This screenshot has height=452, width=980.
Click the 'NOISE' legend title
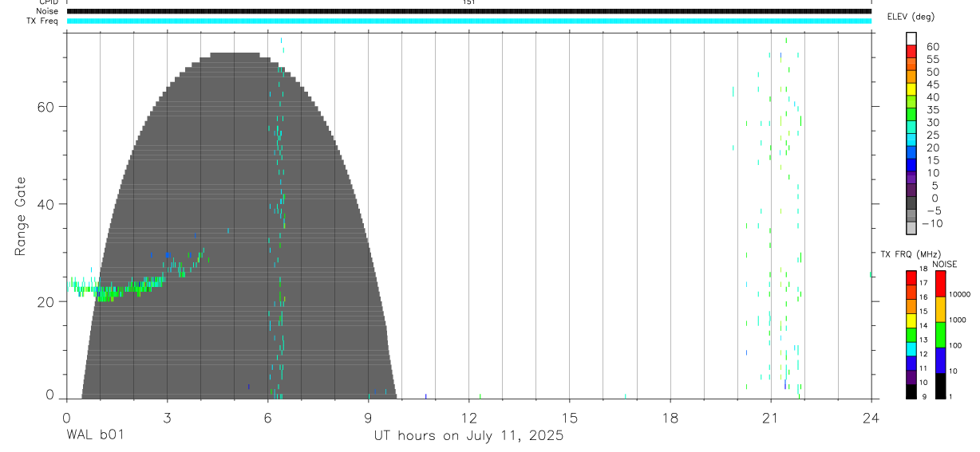pyautogui.click(x=944, y=264)
